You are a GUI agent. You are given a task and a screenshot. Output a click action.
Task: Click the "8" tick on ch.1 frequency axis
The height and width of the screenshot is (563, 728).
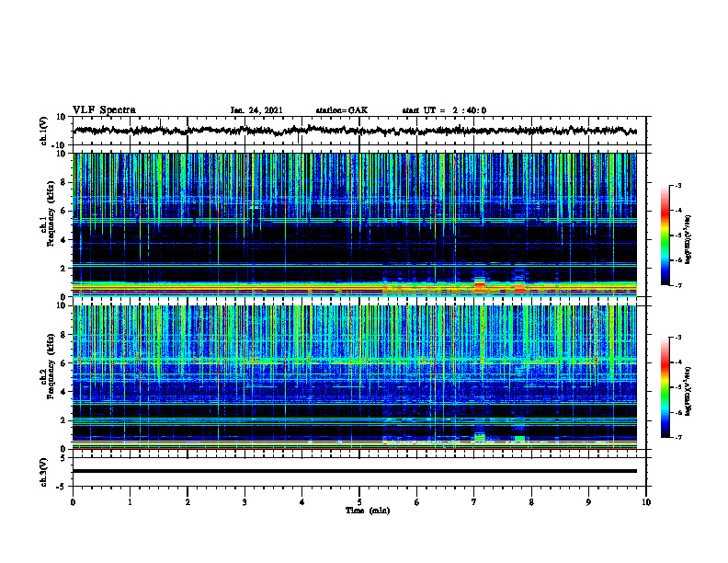pyautogui.click(x=63, y=182)
